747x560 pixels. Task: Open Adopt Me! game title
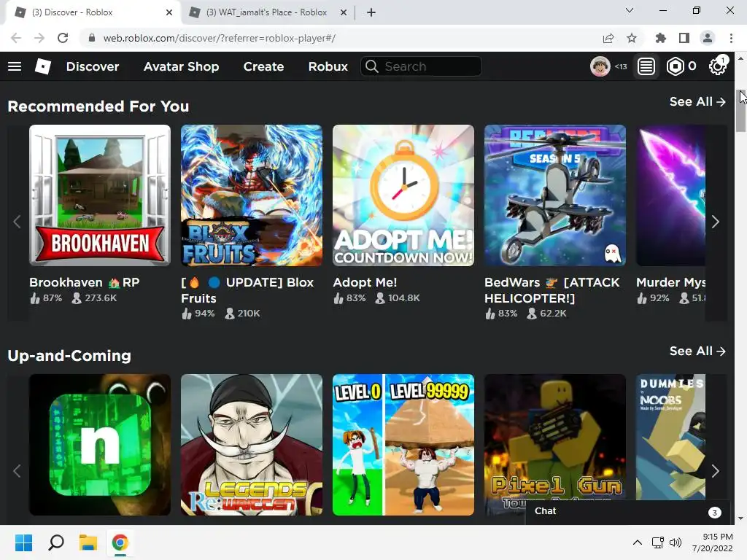click(x=365, y=282)
